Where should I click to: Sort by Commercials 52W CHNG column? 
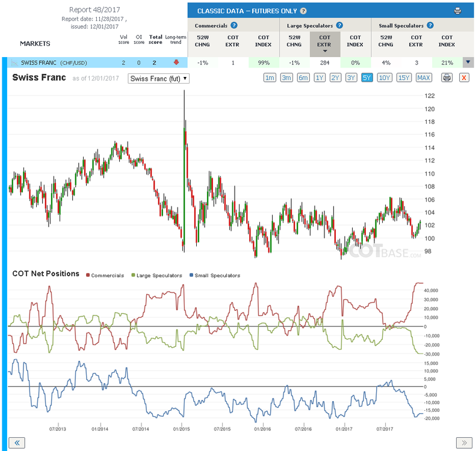coord(202,41)
